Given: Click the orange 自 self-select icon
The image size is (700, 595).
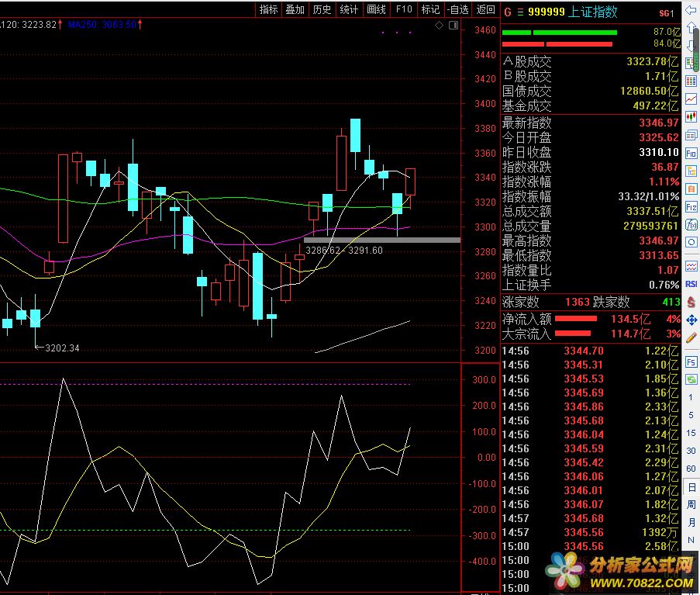Looking at the screenshot, I should [691, 189].
